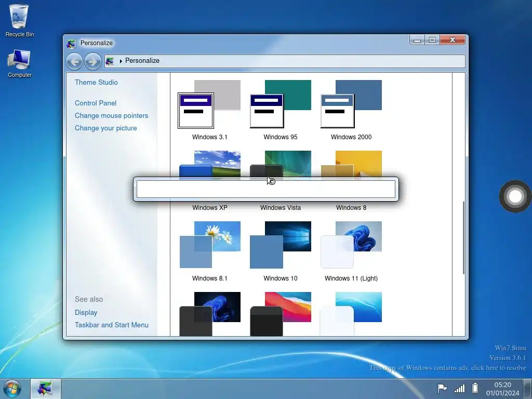Click the Personalize taskbar button
This screenshot has height=399, width=532.
click(46, 389)
